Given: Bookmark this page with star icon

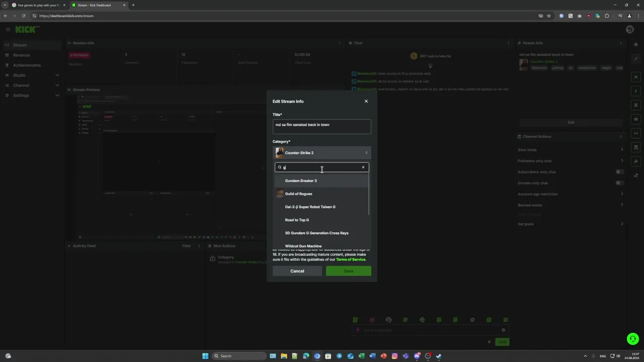Looking at the screenshot, I should click(x=549, y=16).
